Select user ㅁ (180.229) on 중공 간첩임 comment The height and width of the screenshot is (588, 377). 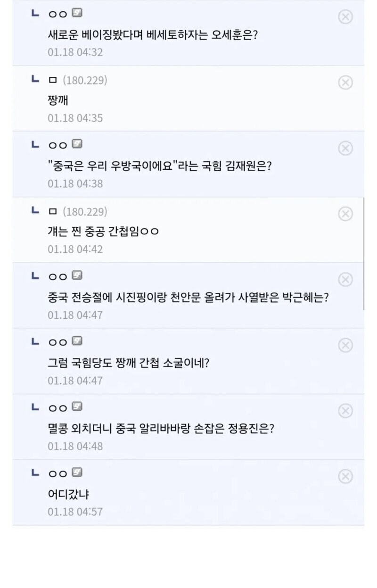click(x=78, y=212)
